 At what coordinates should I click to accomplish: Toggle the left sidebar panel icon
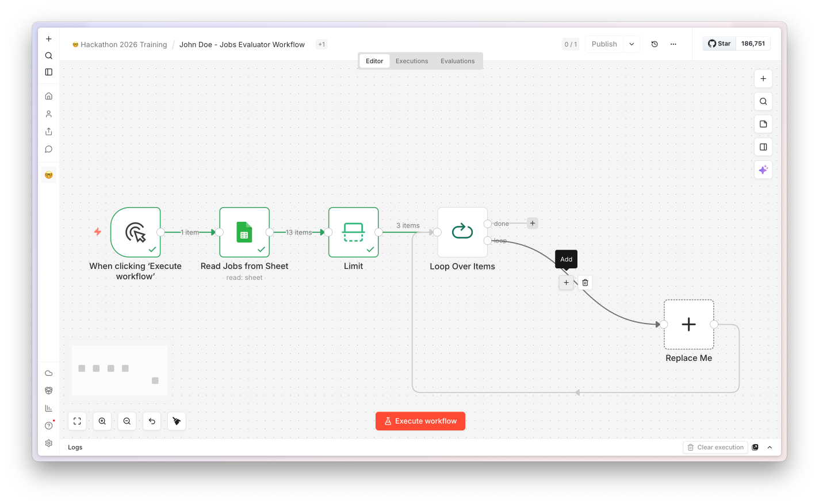(x=49, y=72)
